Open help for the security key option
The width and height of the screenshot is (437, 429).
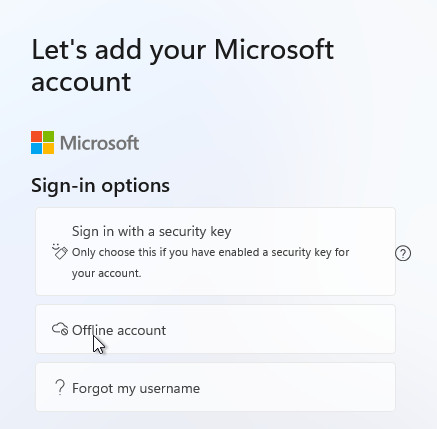403,253
